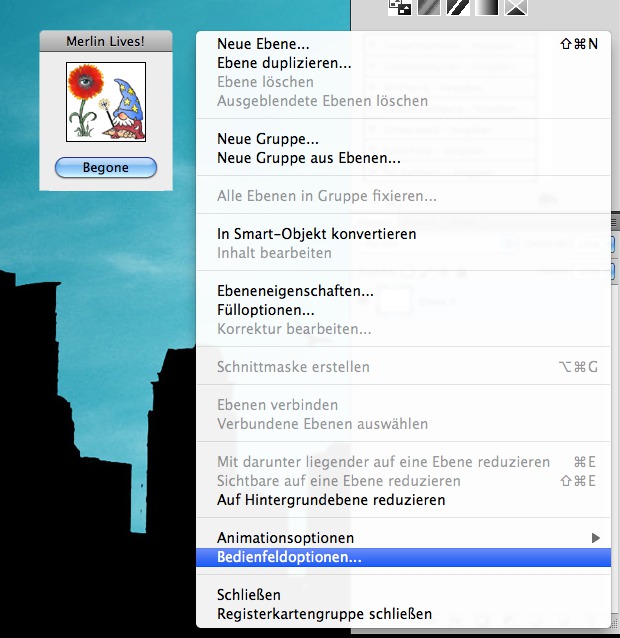Click the Ebenen verbinden entry

pos(403,404)
